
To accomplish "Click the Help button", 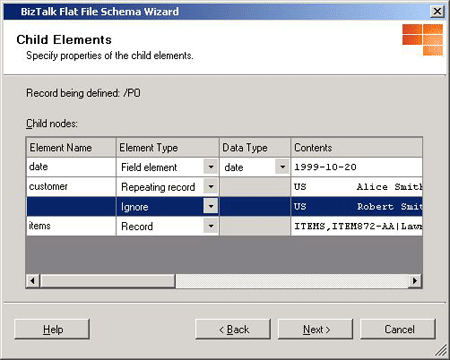I will (52, 329).
